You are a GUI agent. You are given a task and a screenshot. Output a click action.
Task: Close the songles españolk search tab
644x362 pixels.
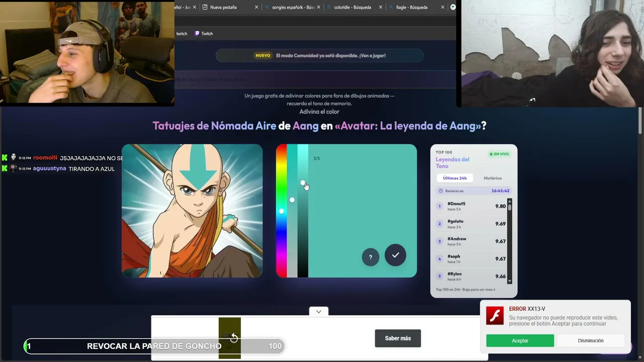coord(318,7)
